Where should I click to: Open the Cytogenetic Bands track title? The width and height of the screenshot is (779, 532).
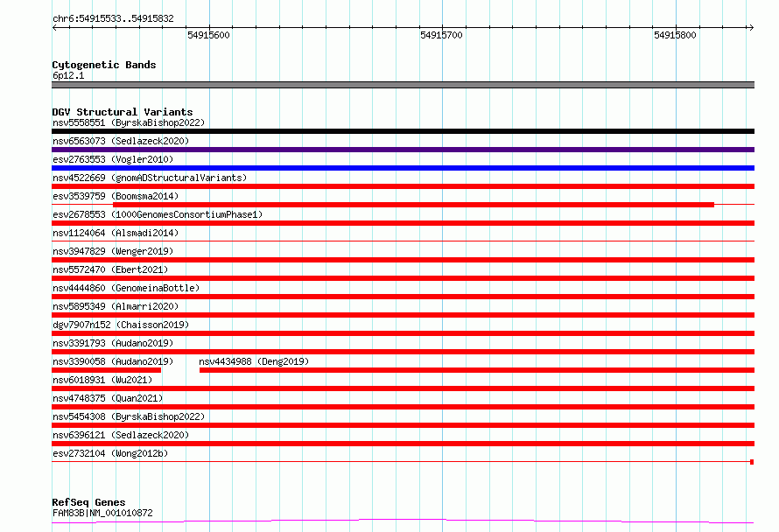pos(104,65)
